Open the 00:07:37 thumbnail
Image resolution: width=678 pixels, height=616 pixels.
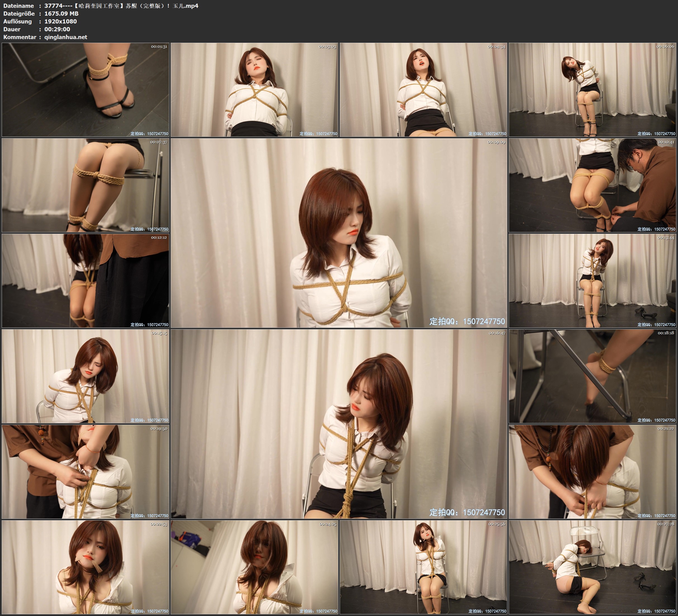coord(85,185)
